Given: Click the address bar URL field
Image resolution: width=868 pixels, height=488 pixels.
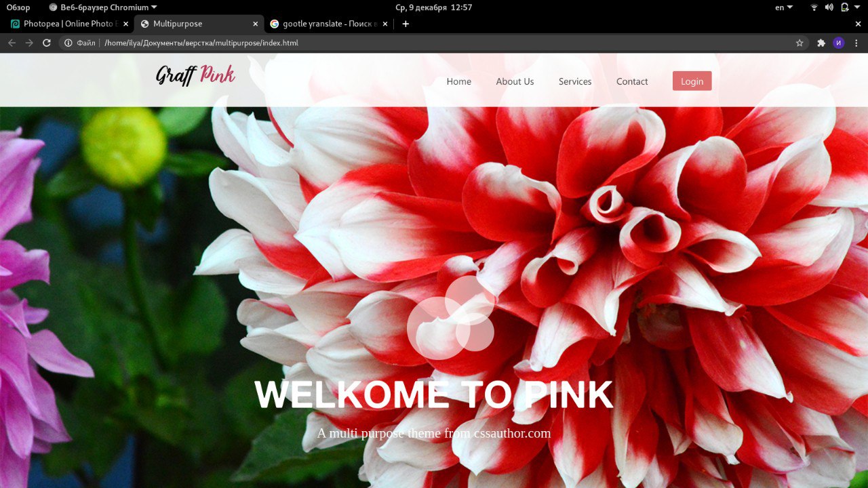Looking at the screenshot, I should pos(434,43).
